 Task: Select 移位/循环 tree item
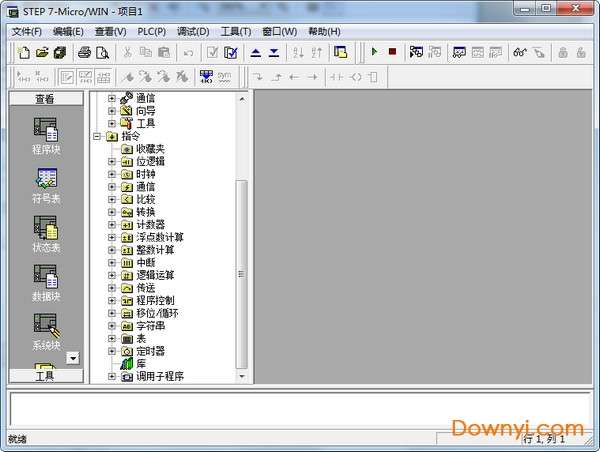click(x=157, y=313)
